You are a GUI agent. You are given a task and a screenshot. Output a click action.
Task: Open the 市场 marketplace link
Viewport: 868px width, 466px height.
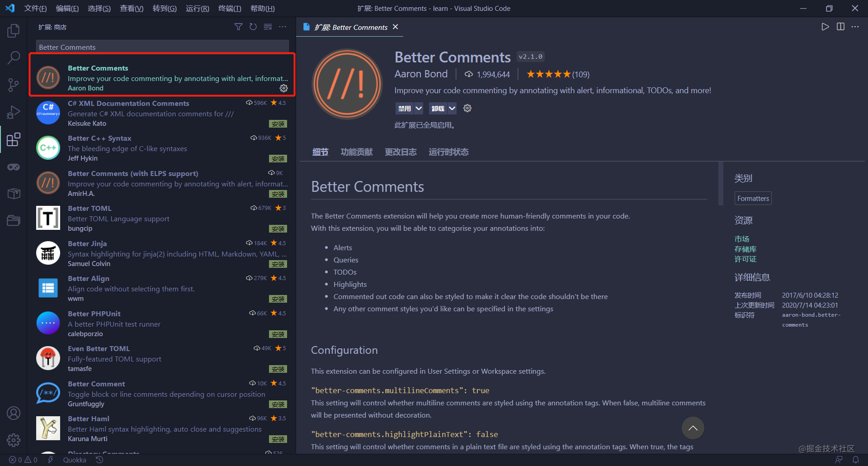(742, 239)
